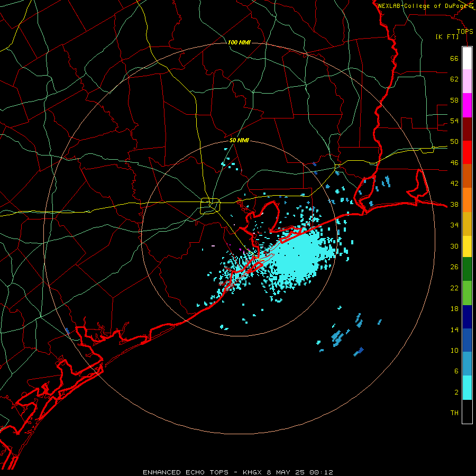Click the "66" legend value
476x476 pixels.
(x=454, y=58)
